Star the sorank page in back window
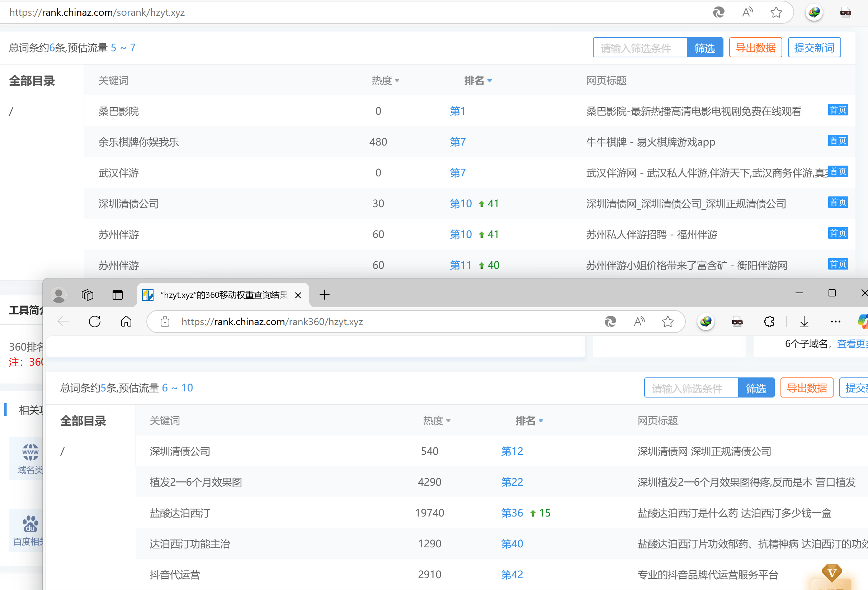 (x=776, y=12)
